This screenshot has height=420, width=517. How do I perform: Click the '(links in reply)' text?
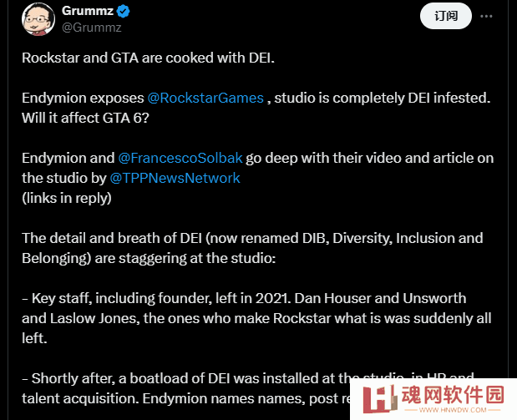coord(67,198)
